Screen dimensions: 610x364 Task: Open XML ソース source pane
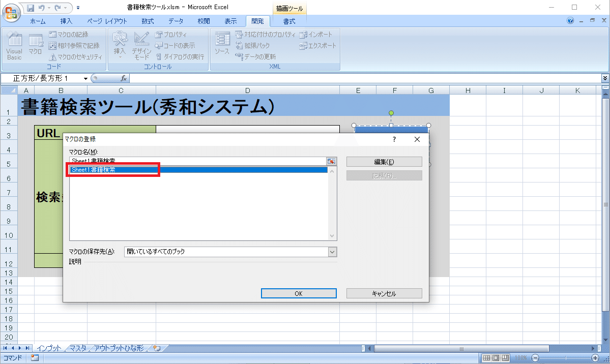pos(222,44)
